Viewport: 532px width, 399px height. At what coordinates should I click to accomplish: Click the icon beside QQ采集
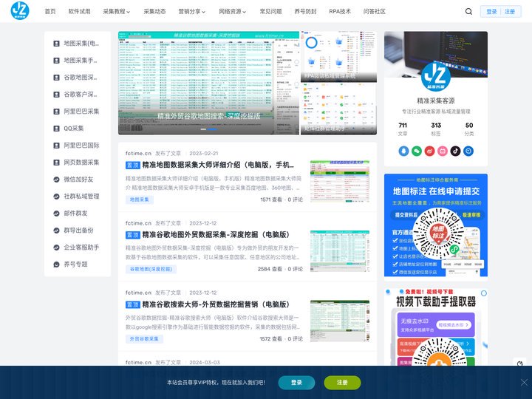click(x=57, y=129)
